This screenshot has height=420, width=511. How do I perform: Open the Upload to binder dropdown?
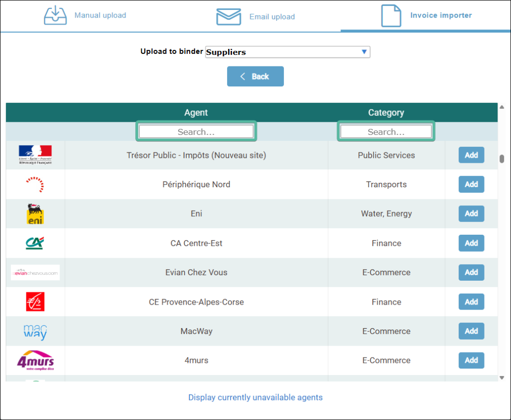(x=287, y=52)
